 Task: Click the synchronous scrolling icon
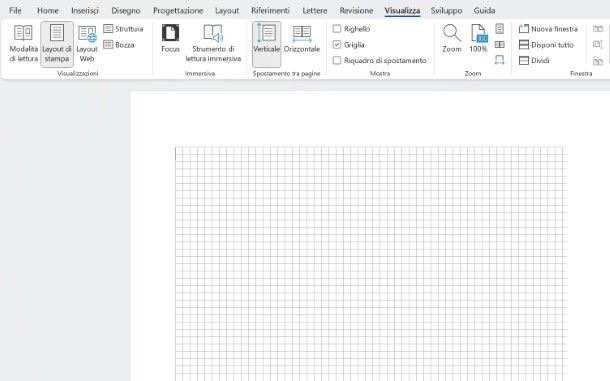(x=598, y=44)
